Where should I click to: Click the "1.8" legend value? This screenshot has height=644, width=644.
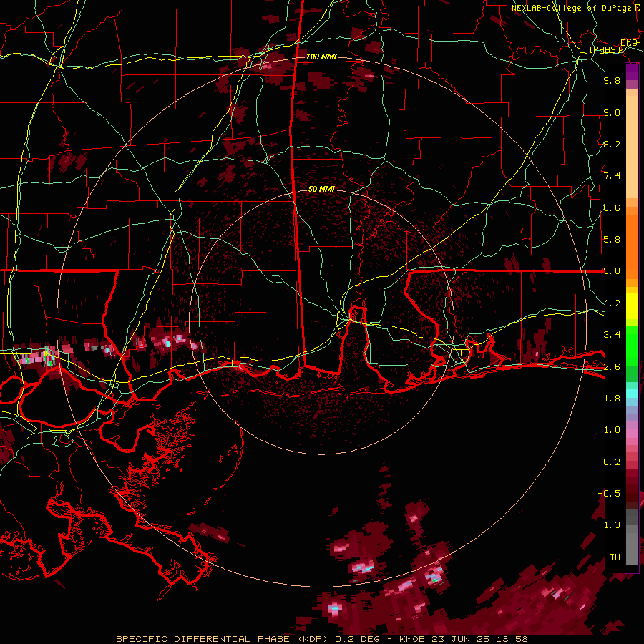click(612, 399)
